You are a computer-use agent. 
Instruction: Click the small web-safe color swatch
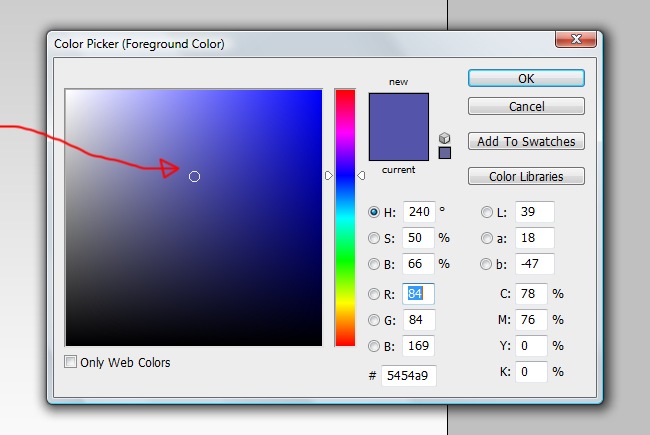(445, 153)
